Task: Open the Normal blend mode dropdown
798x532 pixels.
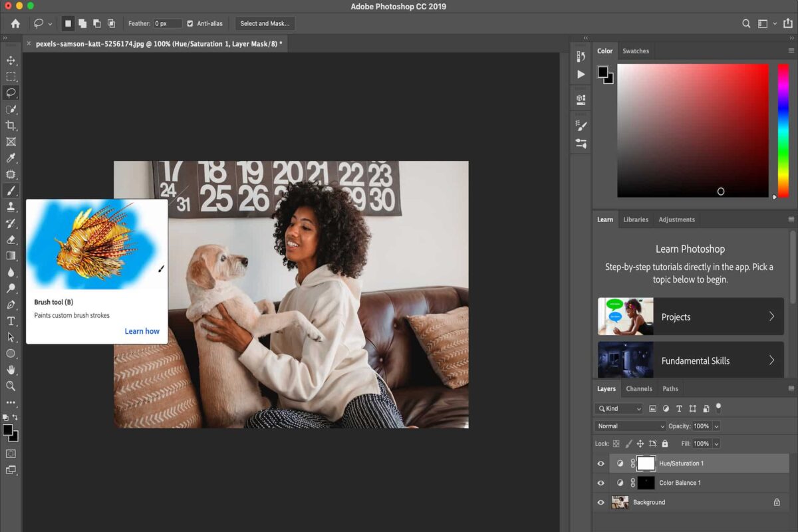Action: tap(630, 426)
